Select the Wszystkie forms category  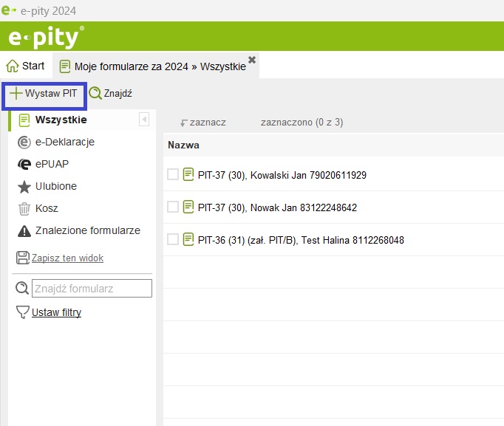point(61,120)
